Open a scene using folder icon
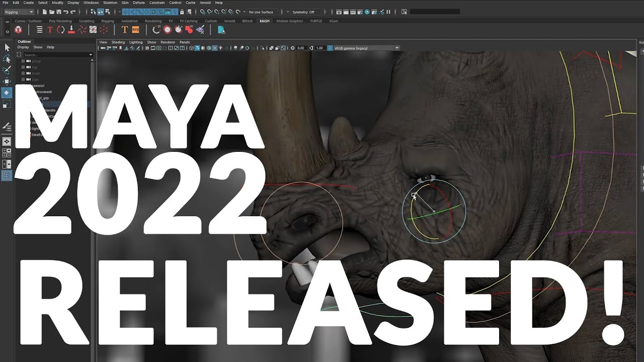Viewport: 644px width, 362px height. 52,12
